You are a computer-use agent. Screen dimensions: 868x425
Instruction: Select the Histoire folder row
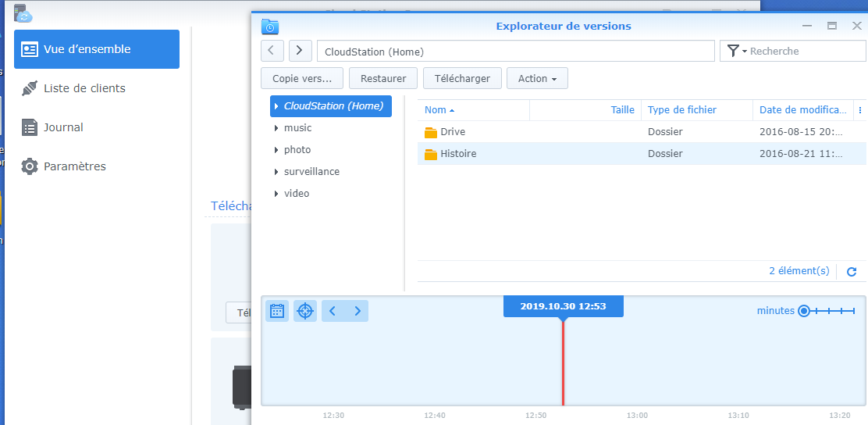tap(641, 153)
